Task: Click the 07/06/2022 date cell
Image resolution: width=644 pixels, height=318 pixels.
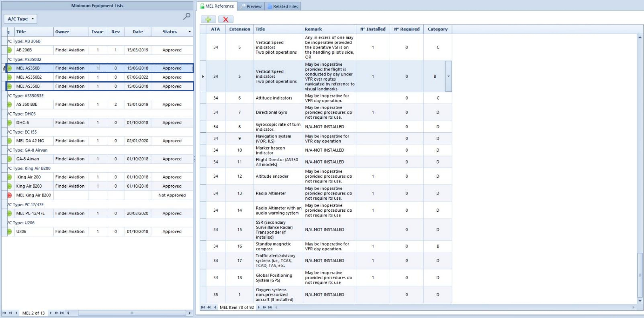Action: point(138,77)
